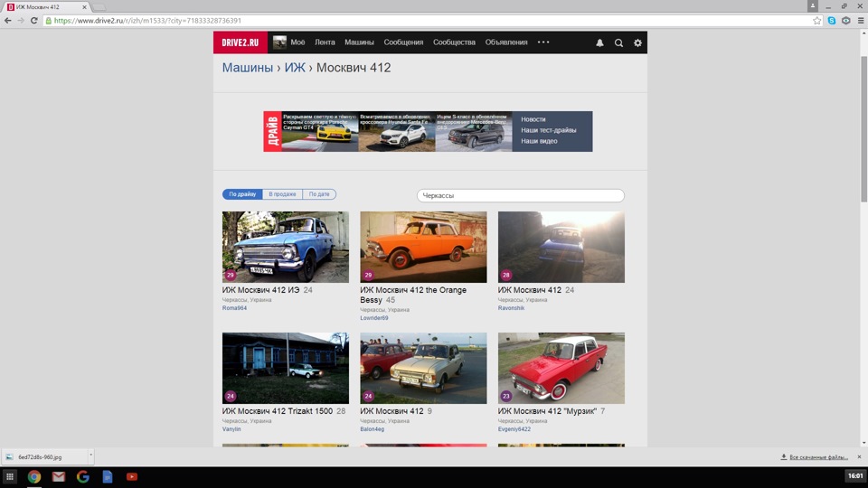Open settings gear icon in header

click(x=637, y=42)
